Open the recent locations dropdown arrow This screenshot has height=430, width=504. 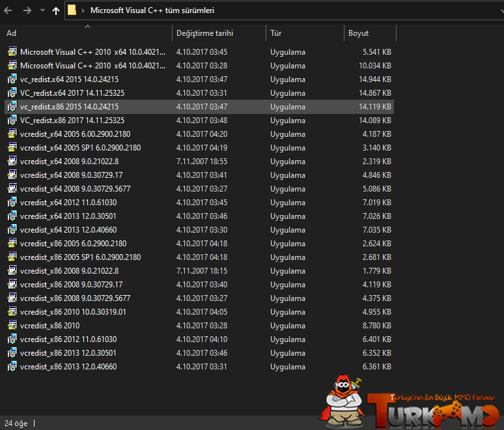(x=42, y=10)
